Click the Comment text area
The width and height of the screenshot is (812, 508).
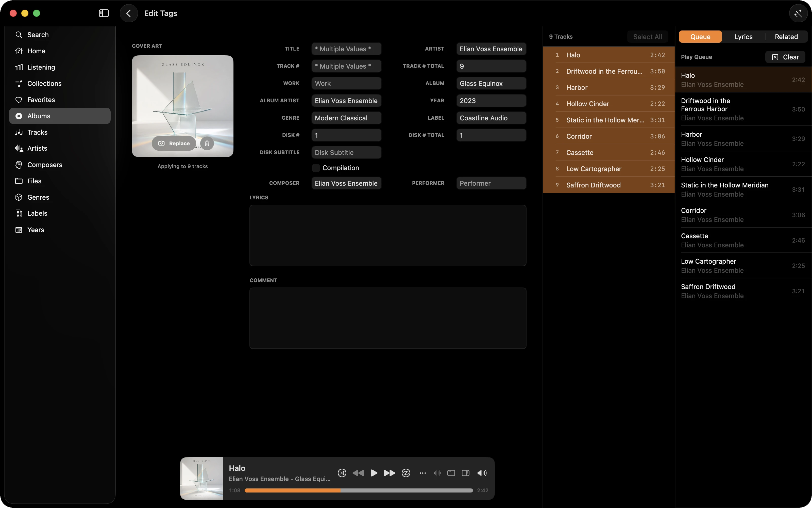click(388, 318)
